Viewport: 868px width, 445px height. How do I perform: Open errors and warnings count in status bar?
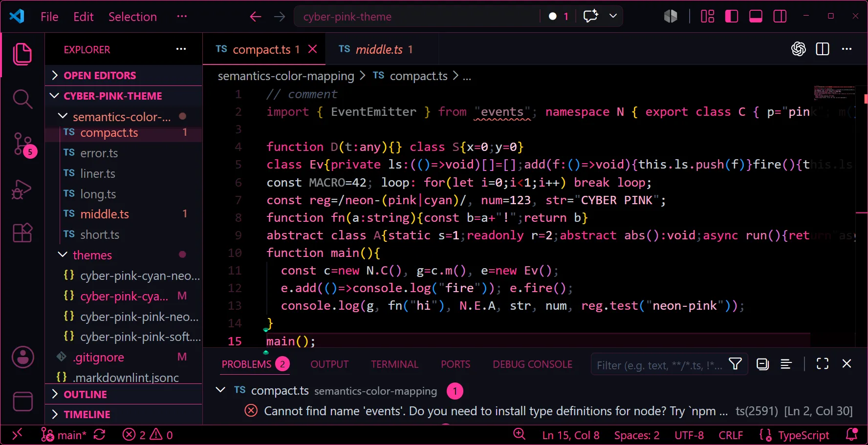(x=148, y=435)
